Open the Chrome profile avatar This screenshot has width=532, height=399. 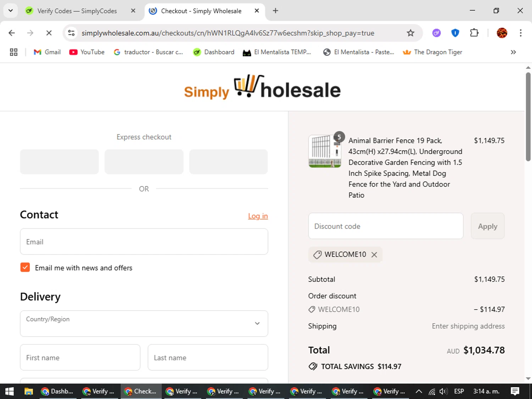click(x=502, y=33)
